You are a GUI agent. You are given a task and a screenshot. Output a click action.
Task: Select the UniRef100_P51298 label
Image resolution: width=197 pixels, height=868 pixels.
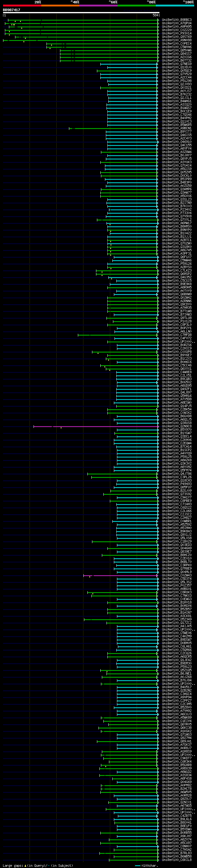point(177,81)
